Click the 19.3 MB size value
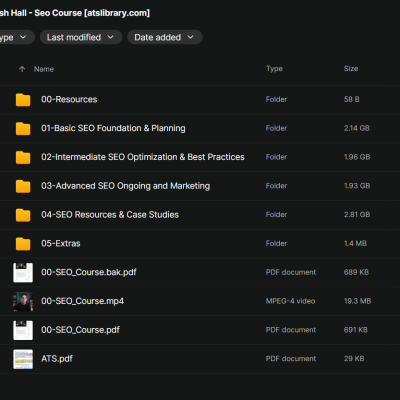400x400 pixels. 357,301
